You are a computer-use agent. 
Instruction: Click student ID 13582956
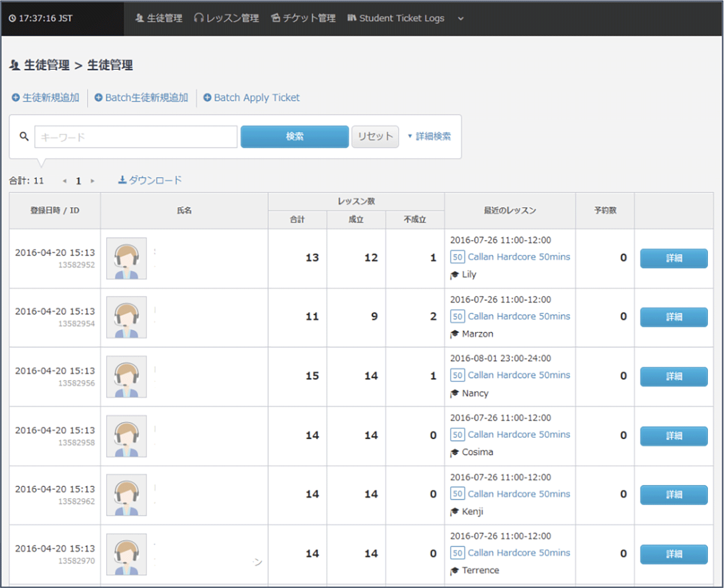tap(76, 383)
